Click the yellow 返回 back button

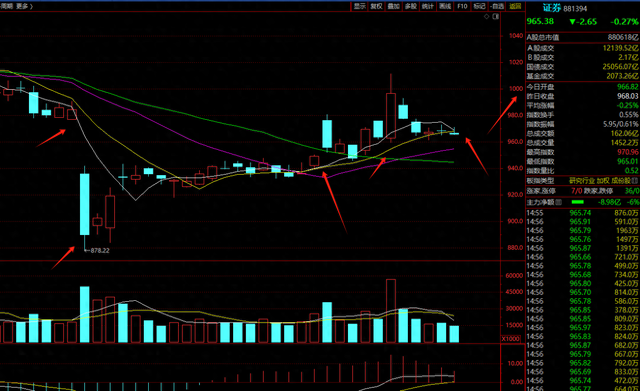click(515, 6)
